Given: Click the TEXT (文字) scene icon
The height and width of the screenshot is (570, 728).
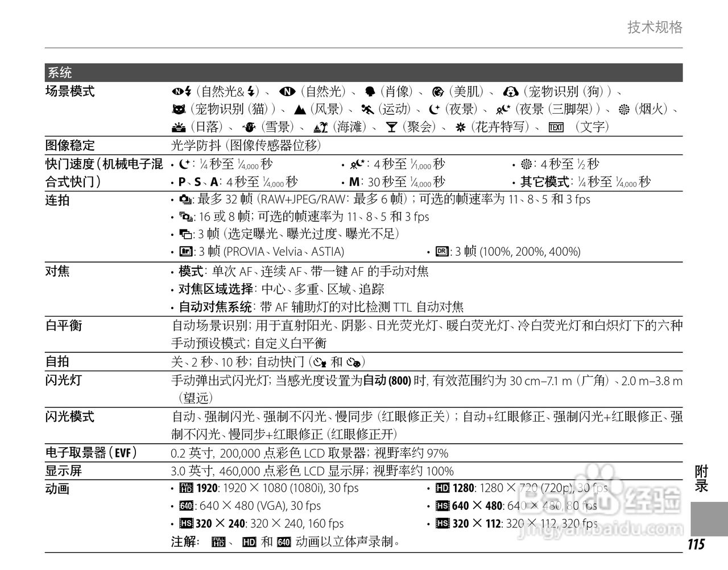Looking at the screenshot, I should coord(556,127).
